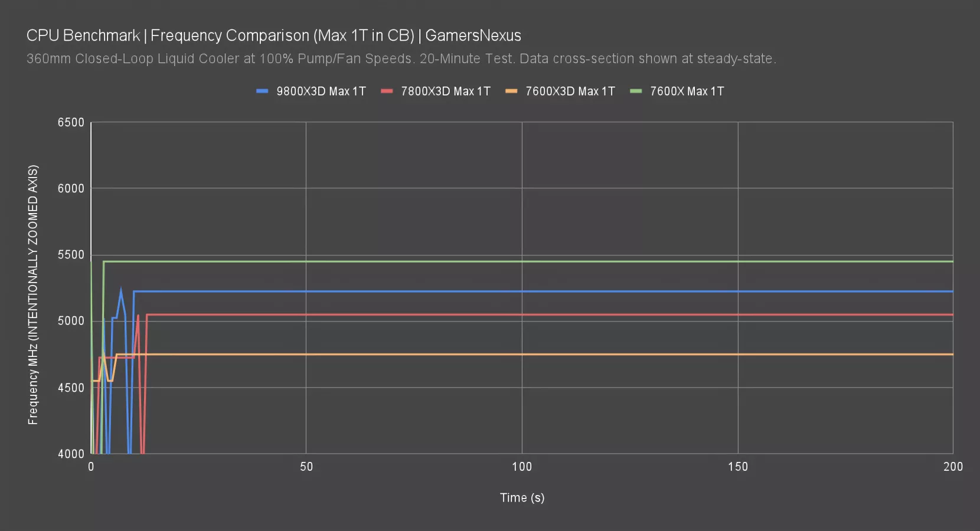Image resolution: width=980 pixels, height=531 pixels.
Task: Click the vertical Frequency MHz axis title
Action: click(x=33, y=294)
